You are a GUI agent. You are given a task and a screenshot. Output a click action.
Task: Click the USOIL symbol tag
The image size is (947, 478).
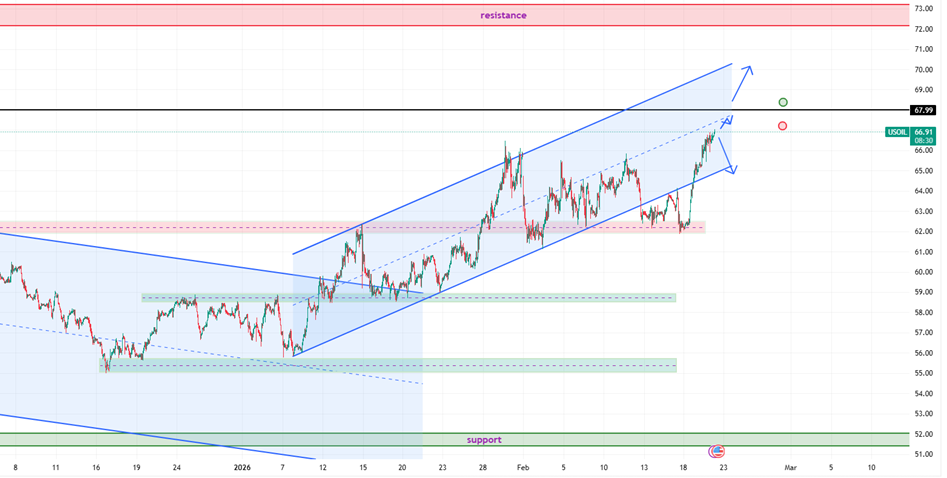click(x=896, y=132)
